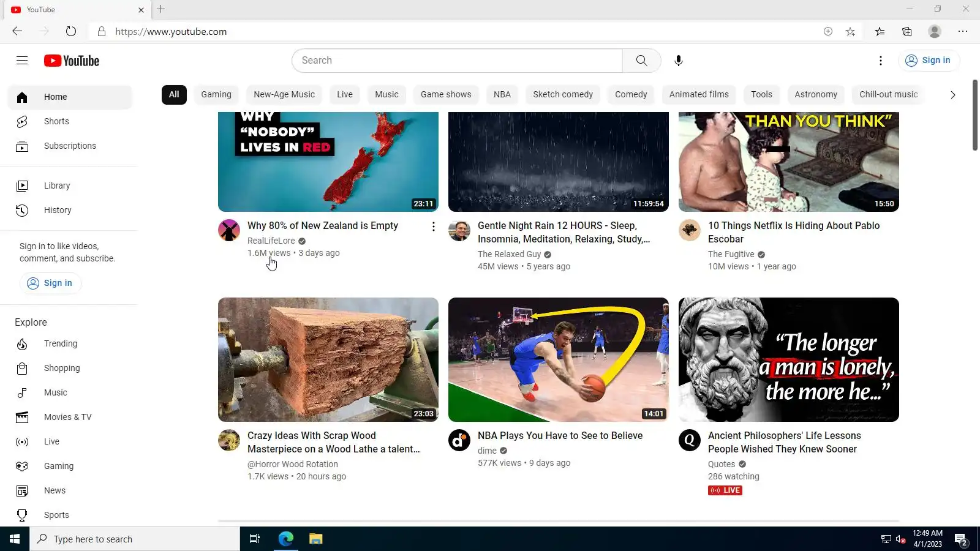The image size is (980, 551).
Task: Open the notification center
Action: (x=961, y=539)
